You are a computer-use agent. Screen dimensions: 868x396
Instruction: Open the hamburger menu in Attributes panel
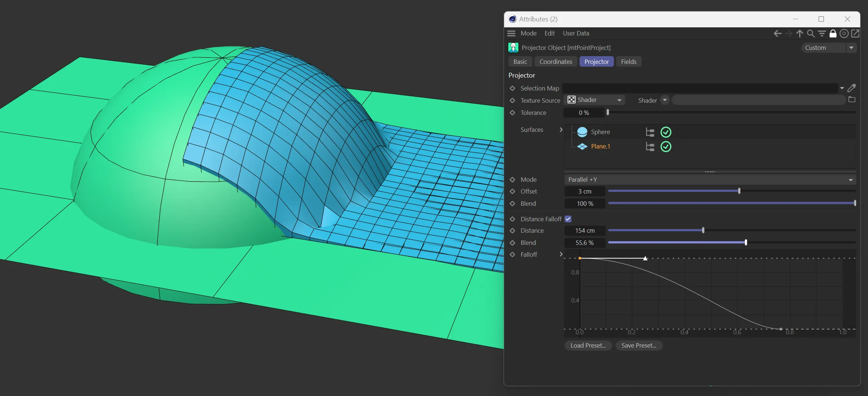click(511, 34)
